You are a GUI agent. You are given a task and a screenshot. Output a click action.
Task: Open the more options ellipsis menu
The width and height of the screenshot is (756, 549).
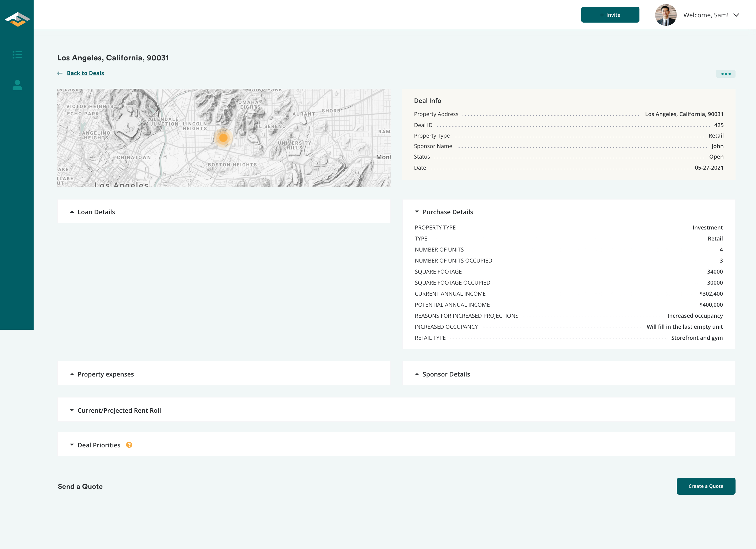726,74
